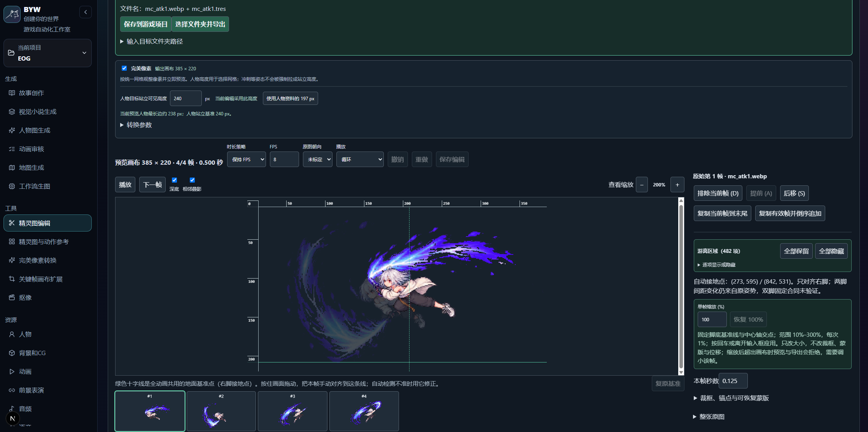This screenshot has width=868, height=432.
Task: Click the 地图生成 map icon
Action: click(12, 167)
